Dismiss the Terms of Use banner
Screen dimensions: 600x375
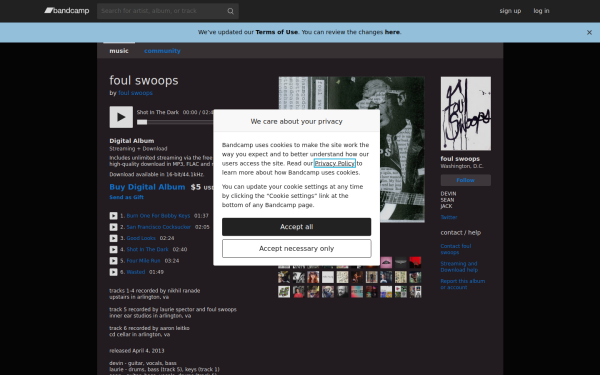click(589, 33)
